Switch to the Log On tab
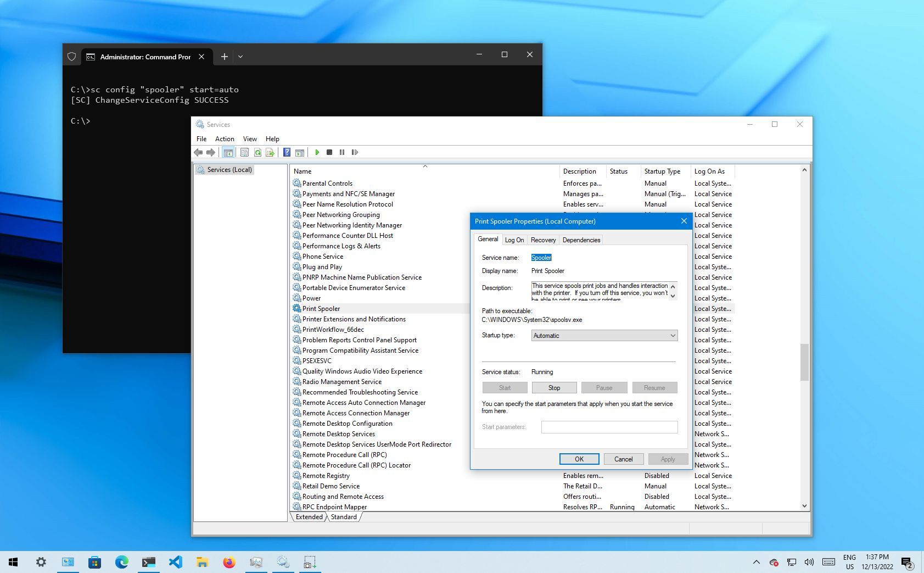 click(514, 240)
